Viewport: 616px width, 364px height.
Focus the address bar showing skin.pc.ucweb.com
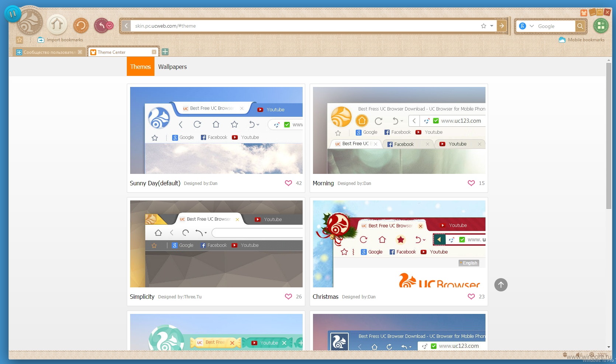coord(305,26)
